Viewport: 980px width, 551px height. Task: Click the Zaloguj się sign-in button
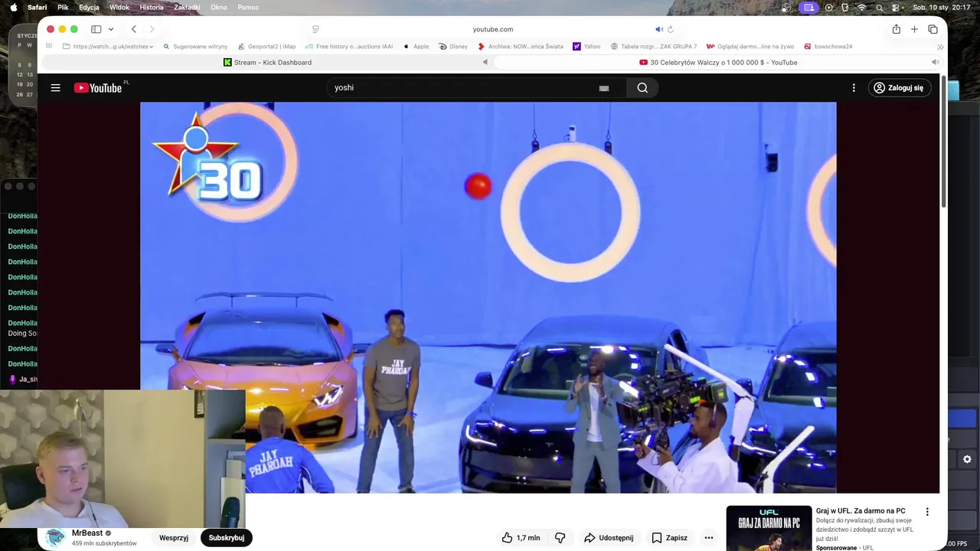pos(900,88)
